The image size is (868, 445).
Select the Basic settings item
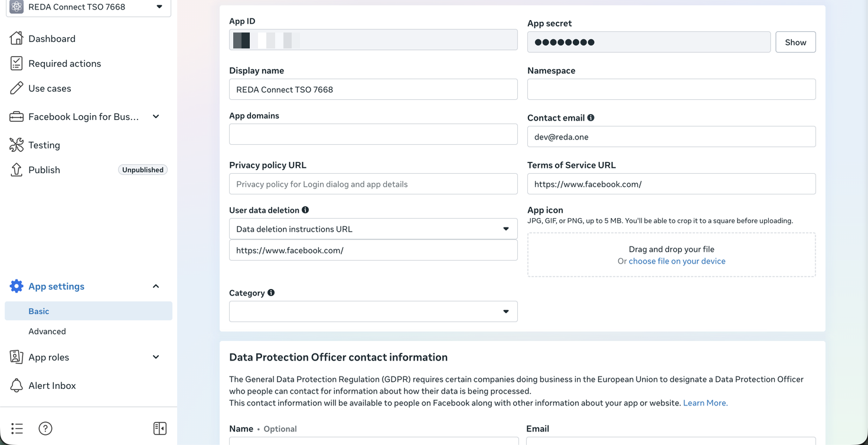(89, 311)
